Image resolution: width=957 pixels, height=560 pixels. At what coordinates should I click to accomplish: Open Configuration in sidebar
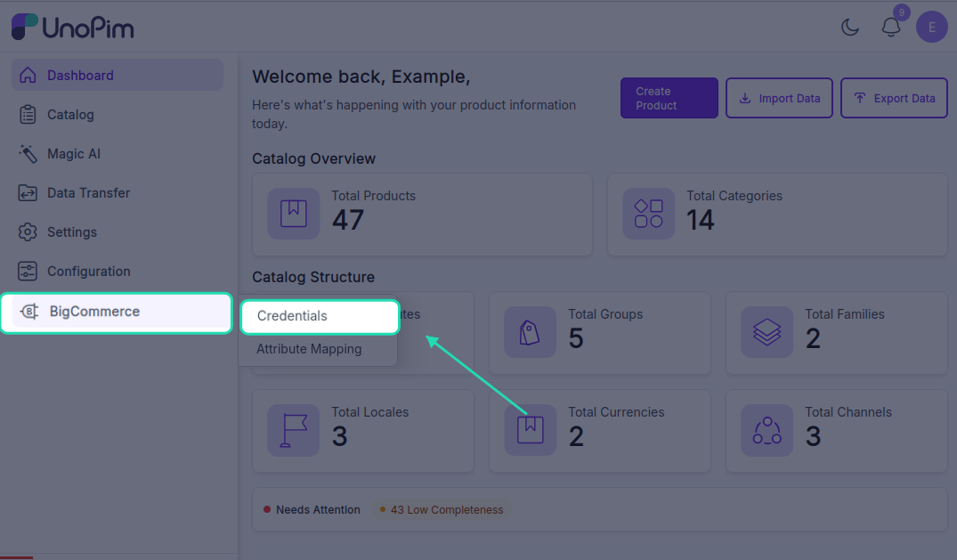pyautogui.click(x=118, y=272)
